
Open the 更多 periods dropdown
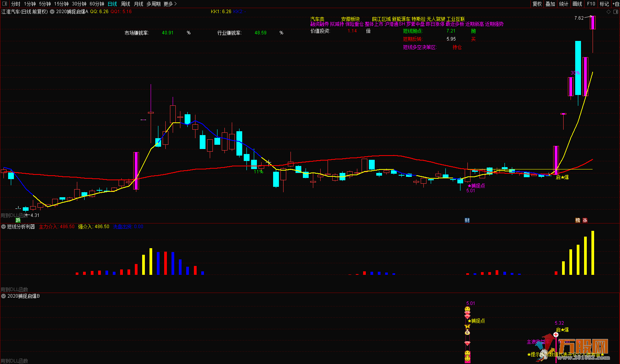point(170,4)
